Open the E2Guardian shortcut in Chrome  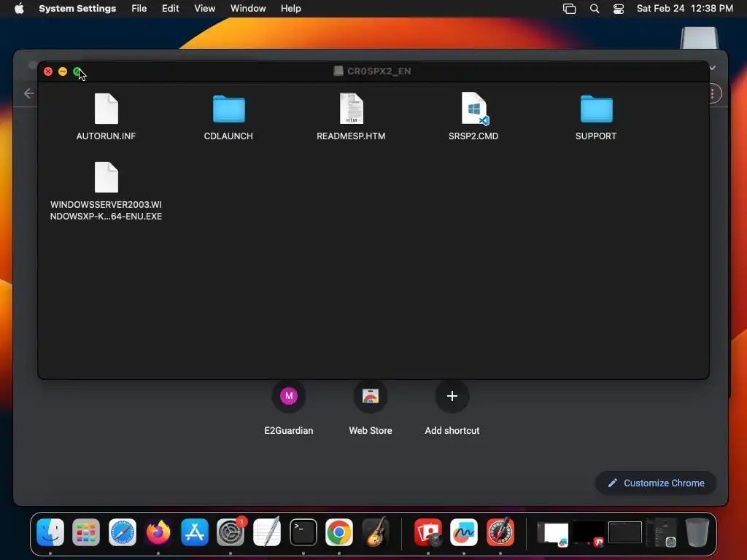289,396
